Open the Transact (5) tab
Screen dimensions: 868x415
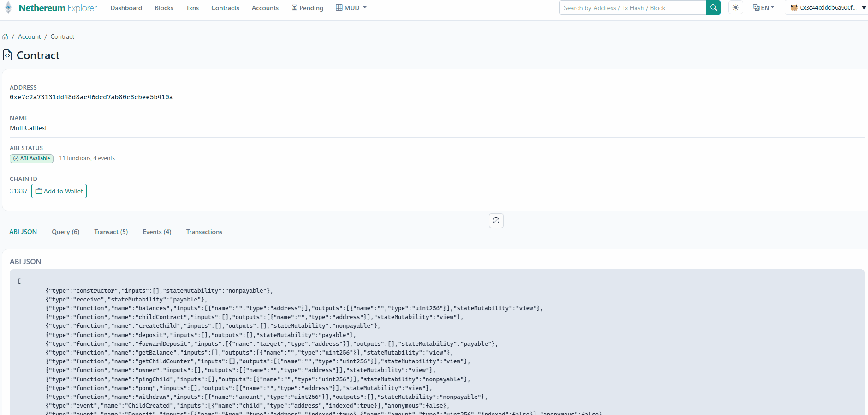click(x=111, y=232)
